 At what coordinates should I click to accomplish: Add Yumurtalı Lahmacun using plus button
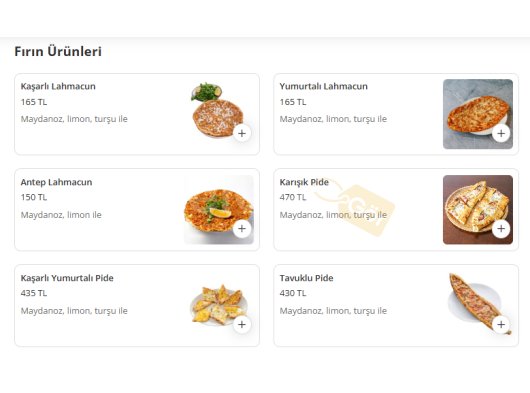pyautogui.click(x=501, y=133)
